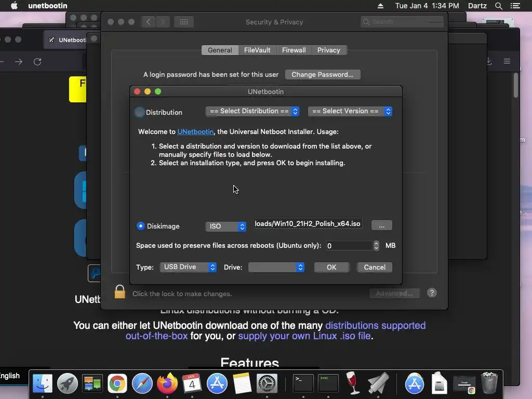
Task: Select the Diskimage radio button
Action: point(140,226)
